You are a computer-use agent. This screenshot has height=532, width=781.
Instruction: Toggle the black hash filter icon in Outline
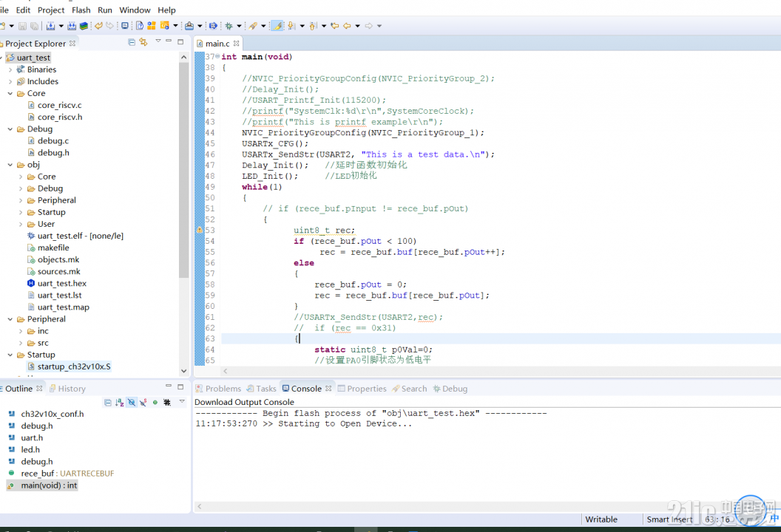coord(167,402)
